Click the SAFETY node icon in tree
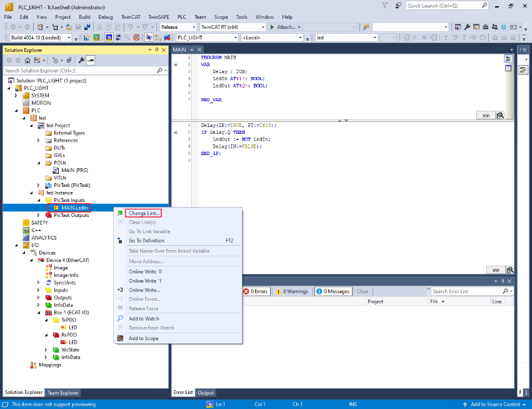This screenshot has width=532, height=409. (26, 223)
